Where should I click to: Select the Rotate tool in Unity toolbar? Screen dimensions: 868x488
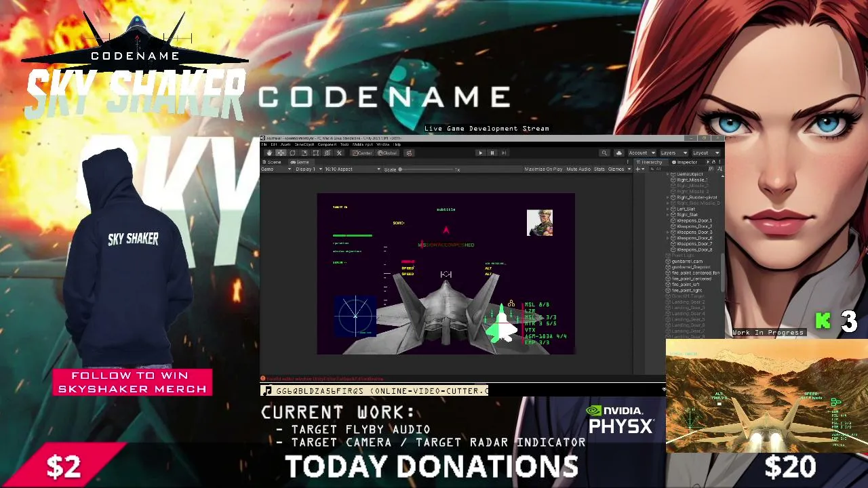pos(292,152)
